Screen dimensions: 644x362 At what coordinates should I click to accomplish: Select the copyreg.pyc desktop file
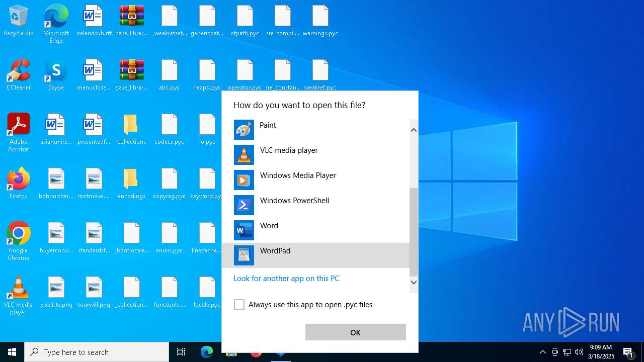point(170,184)
